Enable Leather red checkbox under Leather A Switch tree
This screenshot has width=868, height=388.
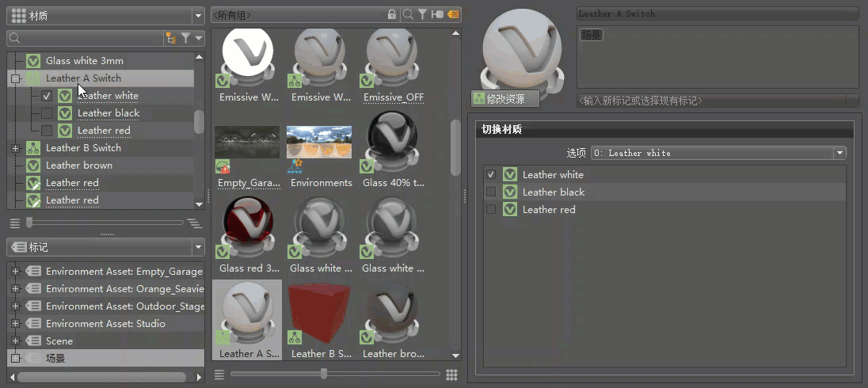pos(47,131)
